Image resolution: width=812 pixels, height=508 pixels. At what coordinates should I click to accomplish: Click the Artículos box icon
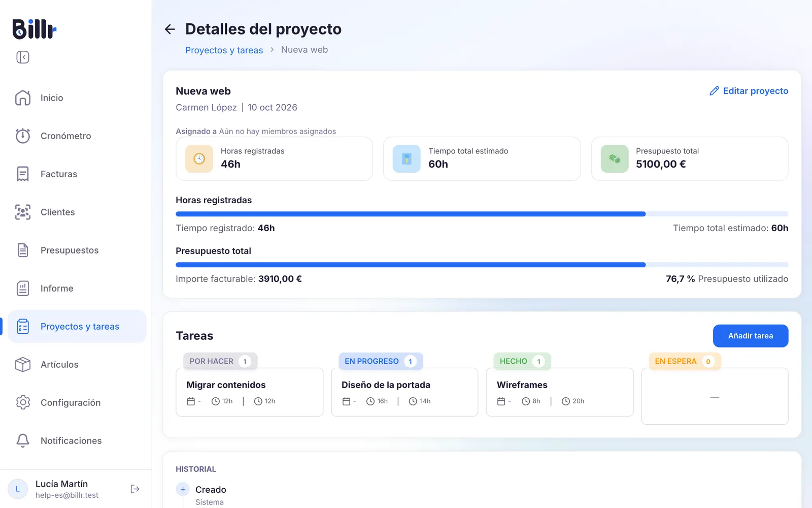coord(23,364)
